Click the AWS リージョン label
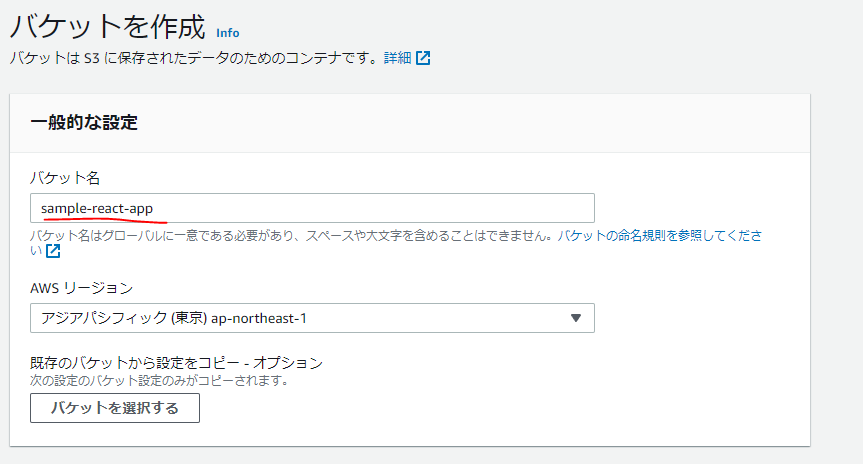Image resolution: width=863 pixels, height=464 pixels. coord(81,288)
